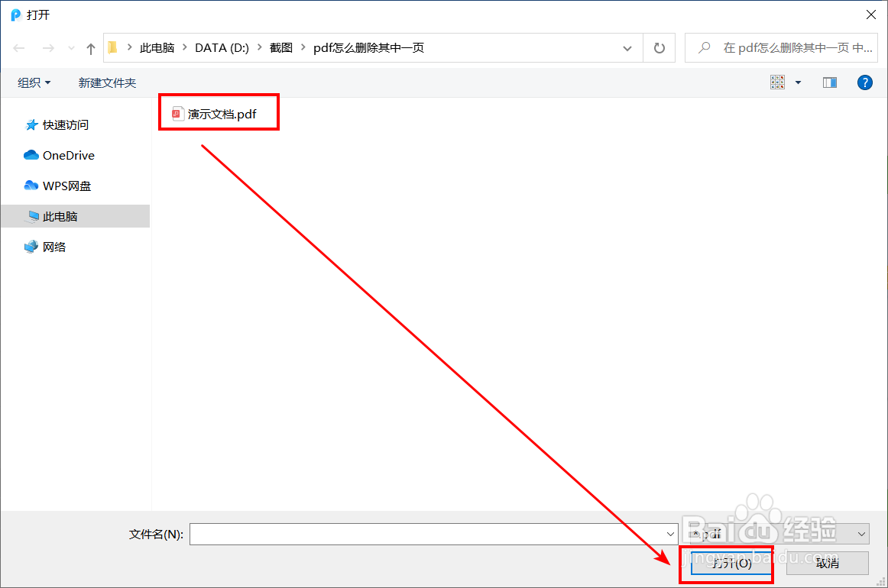The height and width of the screenshot is (588, 888).
Task: Switch the file list view layout
Action: [x=777, y=82]
